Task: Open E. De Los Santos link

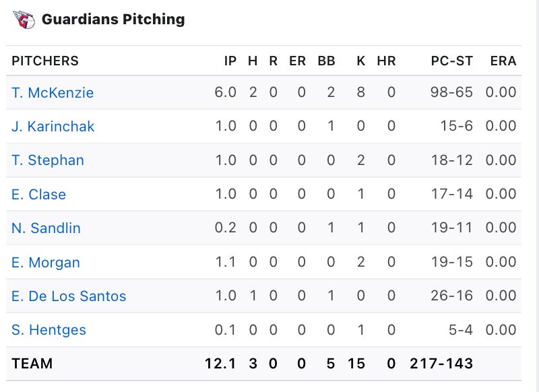Action: (69, 296)
